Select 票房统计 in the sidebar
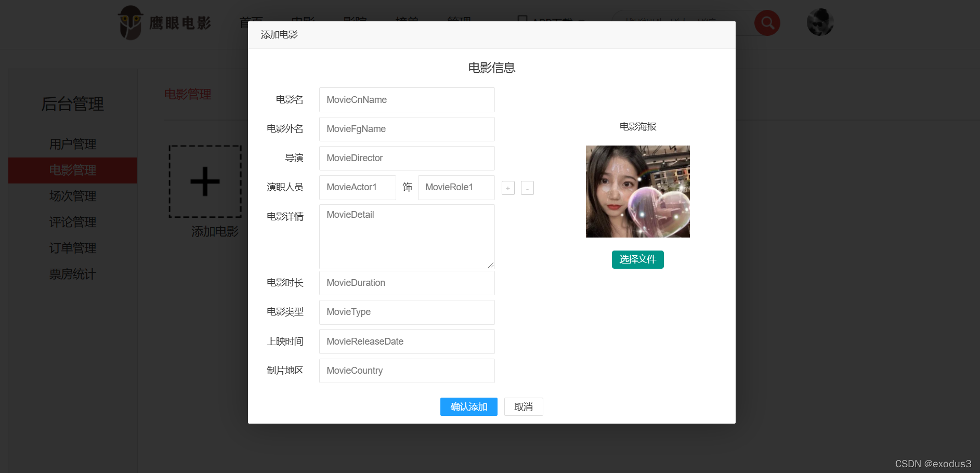The width and height of the screenshot is (980, 473). [72, 274]
